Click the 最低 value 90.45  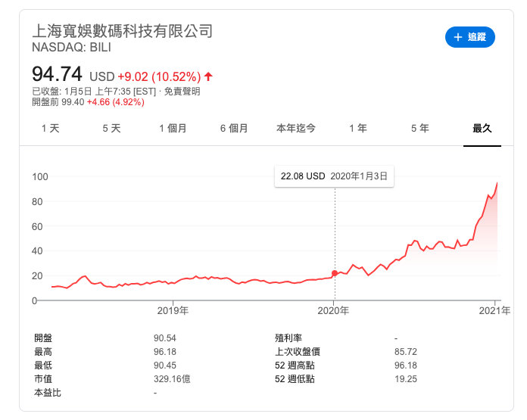point(165,366)
